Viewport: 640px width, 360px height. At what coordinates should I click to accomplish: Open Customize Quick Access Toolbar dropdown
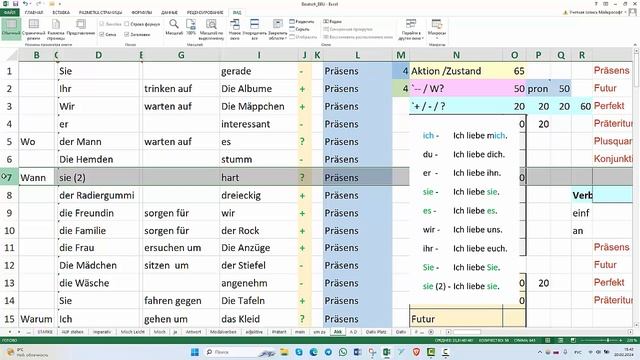(x=60, y=4)
